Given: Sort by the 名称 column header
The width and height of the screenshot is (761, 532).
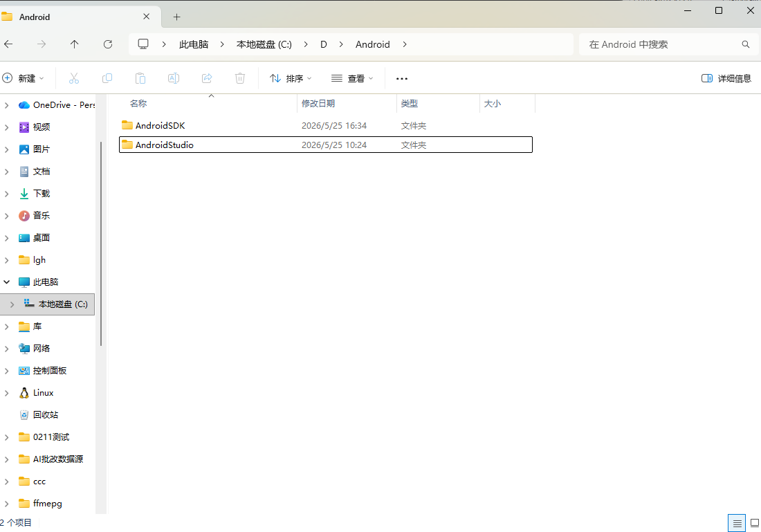Looking at the screenshot, I should coord(138,103).
